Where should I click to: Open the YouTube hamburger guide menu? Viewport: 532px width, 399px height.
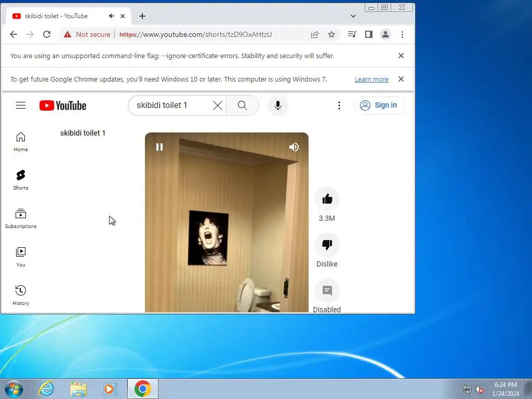click(21, 105)
